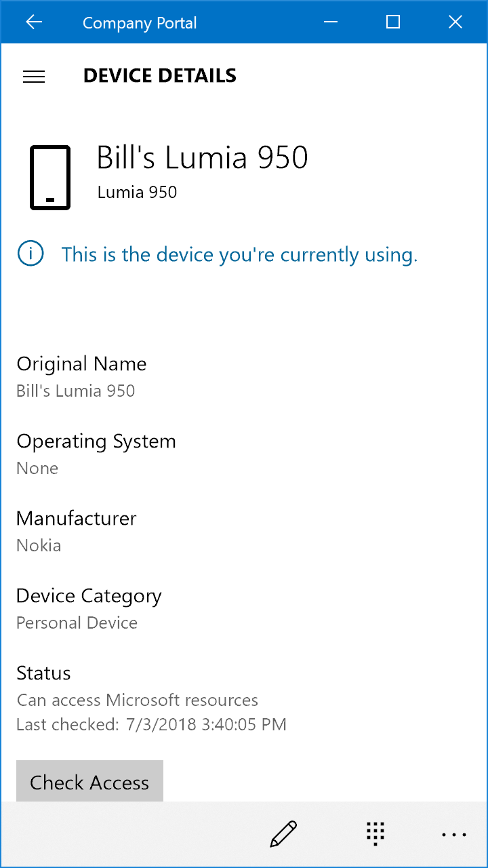The width and height of the screenshot is (488, 868).
Task: Expand the three-dot more options
Action: point(453,834)
